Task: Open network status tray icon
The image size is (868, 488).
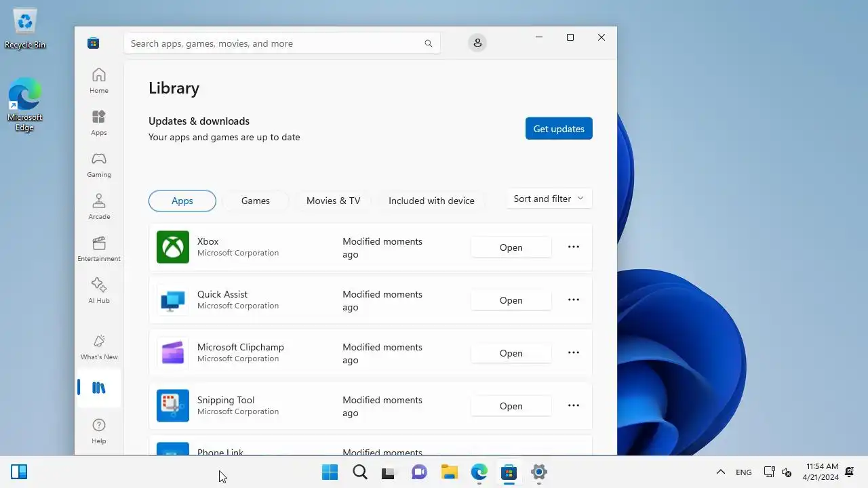Action: coord(769,472)
